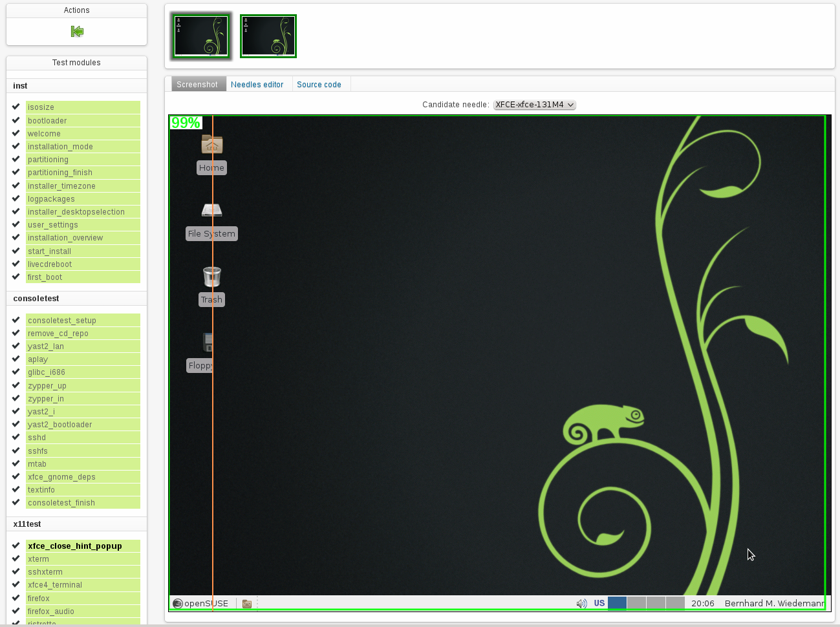This screenshot has width=840, height=627.
Task: Open the bootloader test module
Action: coord(83,121)
